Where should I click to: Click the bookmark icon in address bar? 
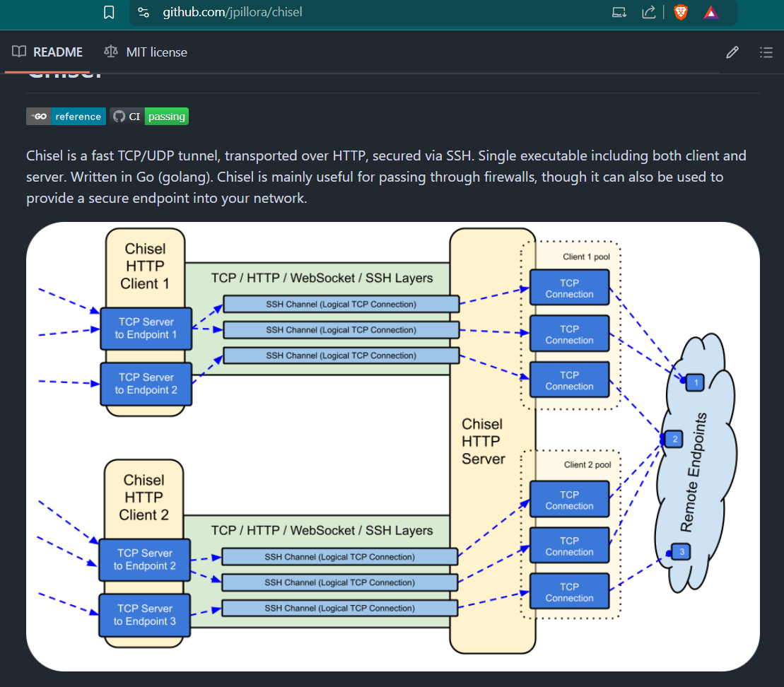click(x=109, y=12)
